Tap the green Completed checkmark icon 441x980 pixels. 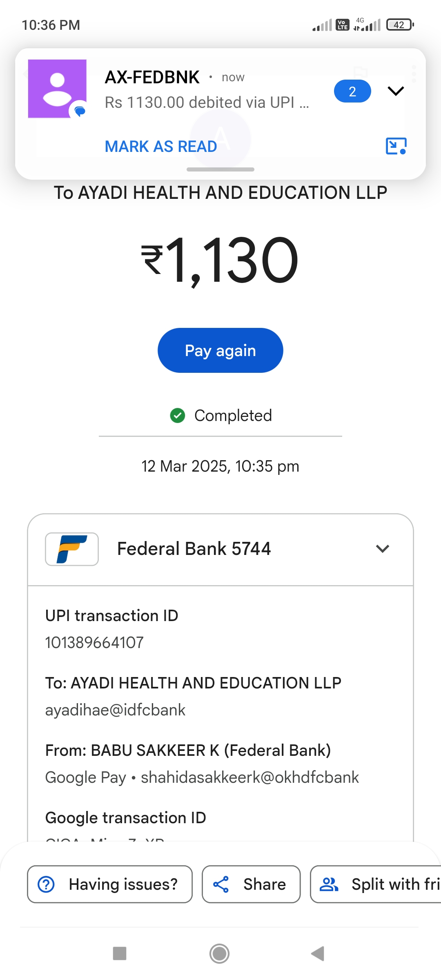pyautogui.click(x=178, y=416)
